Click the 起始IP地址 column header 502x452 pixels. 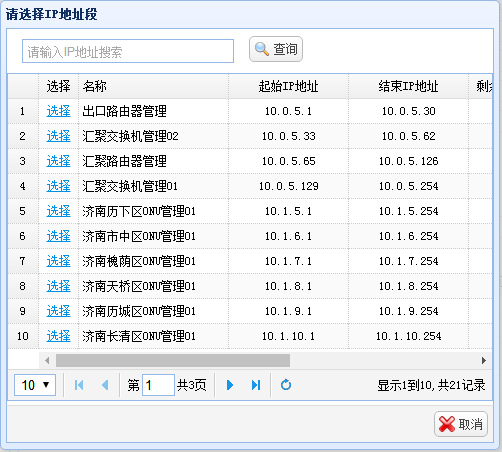[x=288, y=86]
